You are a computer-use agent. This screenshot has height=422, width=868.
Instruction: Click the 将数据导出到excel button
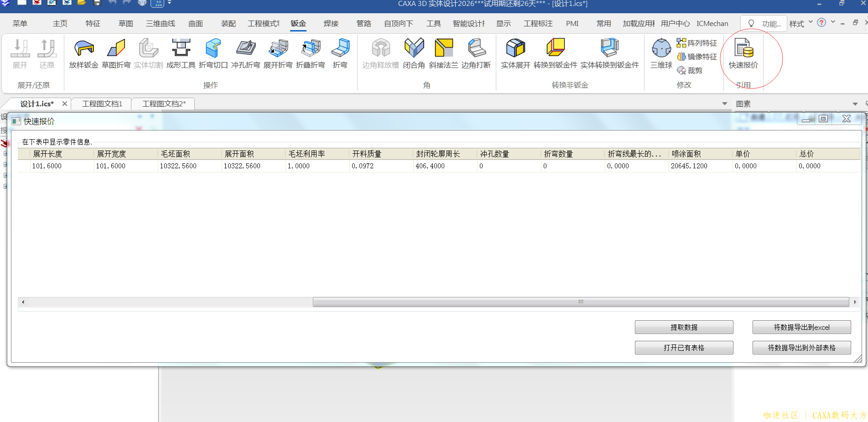pos(801,327)
